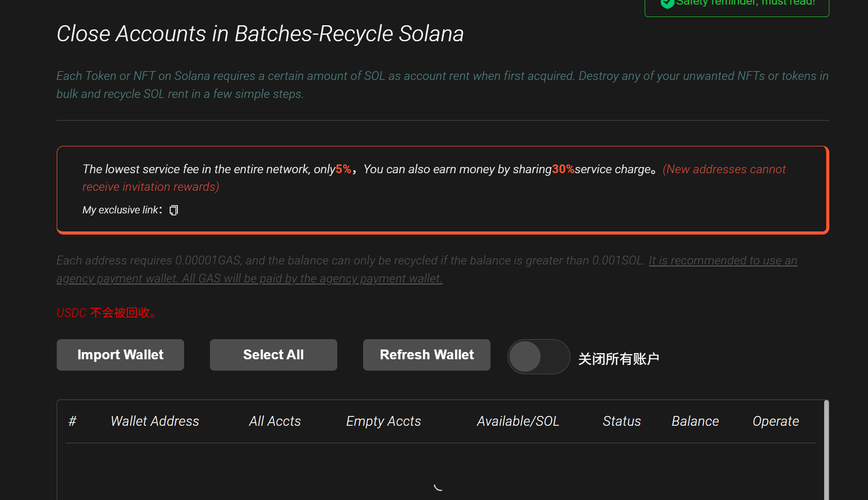Select the Status column header
868x500 pixels.
click(x=621, y=421)
